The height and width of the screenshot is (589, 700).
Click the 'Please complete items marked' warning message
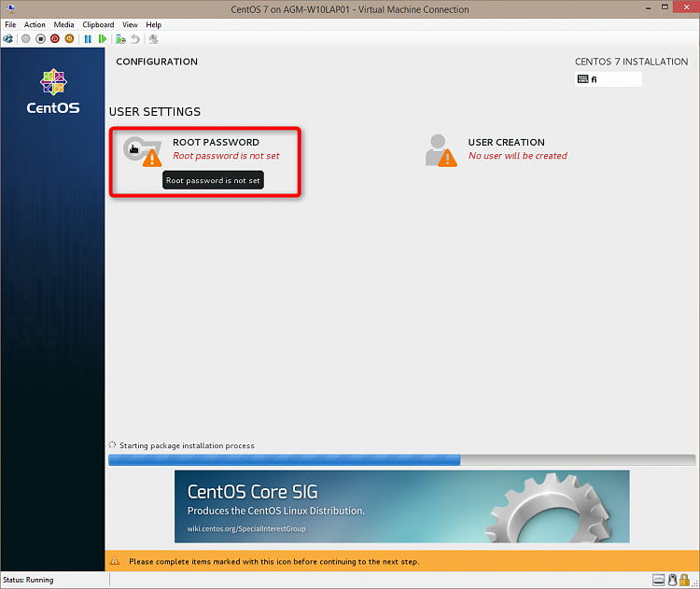pos(274,561)
